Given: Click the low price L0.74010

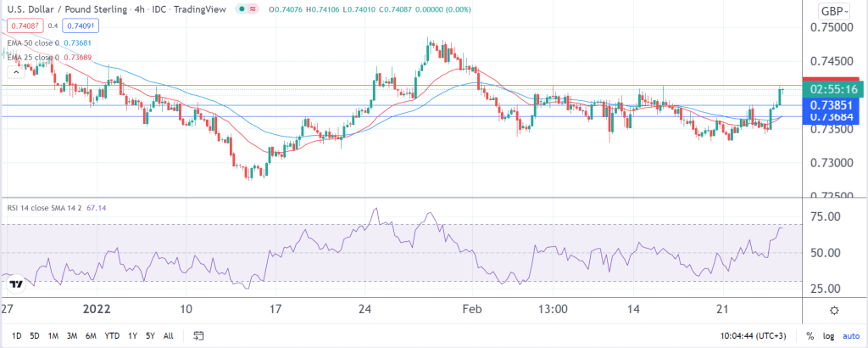Looking at the screenshot, I should [361, 9].
